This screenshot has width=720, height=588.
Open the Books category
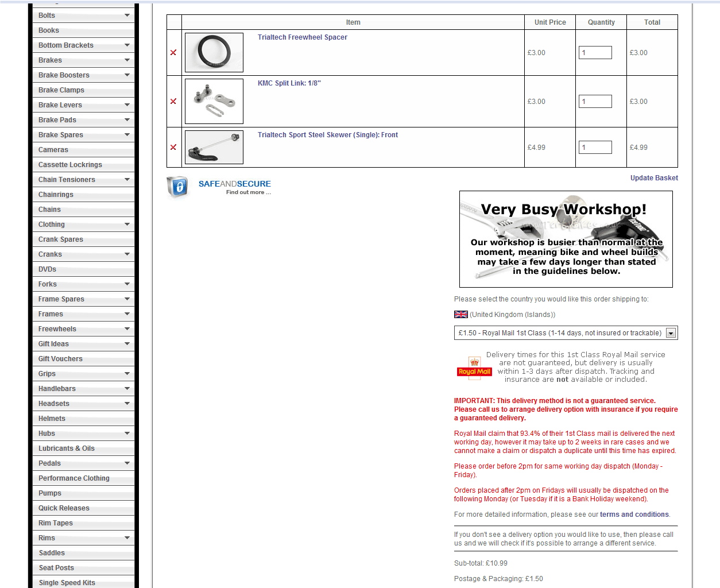click(x=84, y=30)
